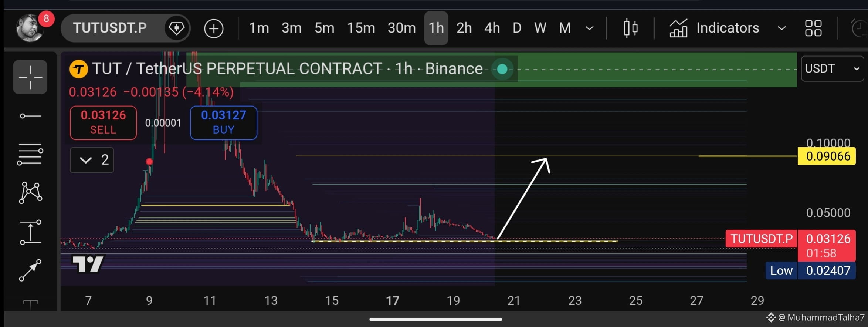Screen dimensions: 868x327
Task: Open the candlestick chart style icon
Action: pos(630,28)
